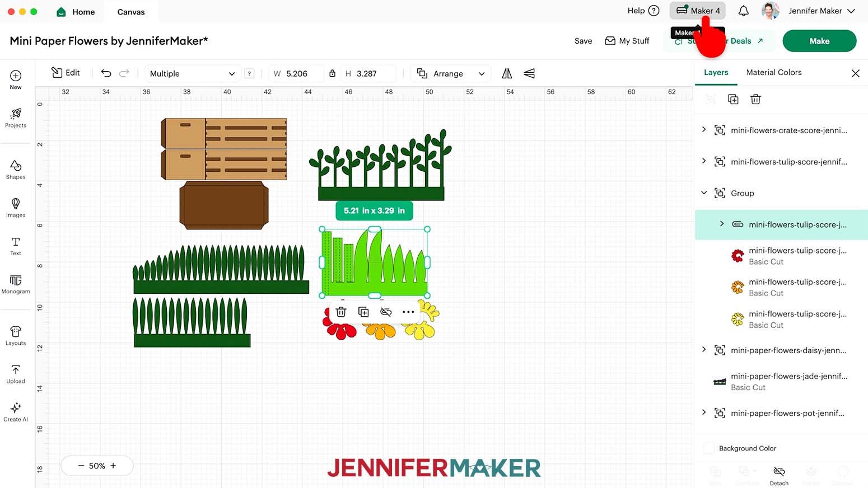Expand the mini-paper-flowers-daisy layer group
The height and width of the screenshot is (488, 868).
click(704, 350)
